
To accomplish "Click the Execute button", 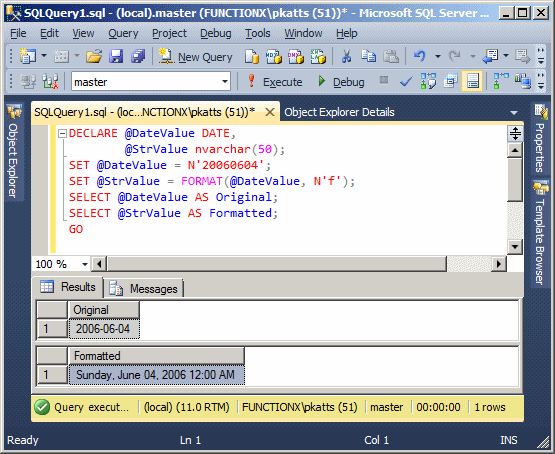I will tap(275, 82).
